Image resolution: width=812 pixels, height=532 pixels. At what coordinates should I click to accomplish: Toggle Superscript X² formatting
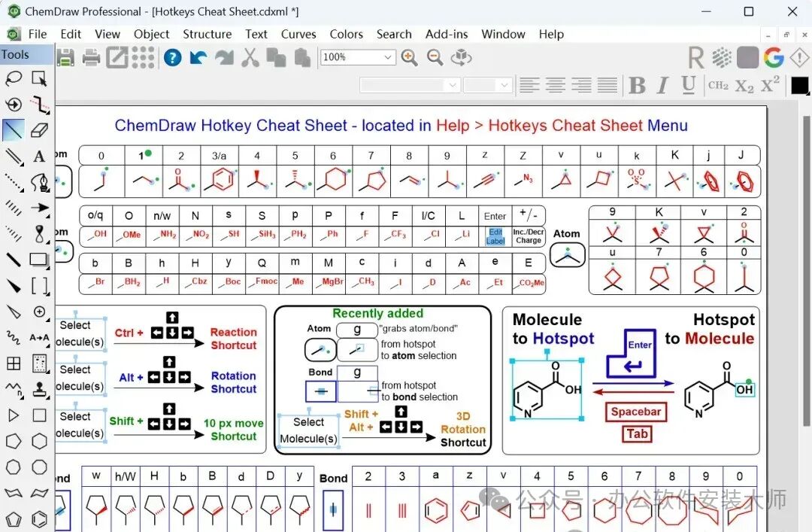click(770, 84)
